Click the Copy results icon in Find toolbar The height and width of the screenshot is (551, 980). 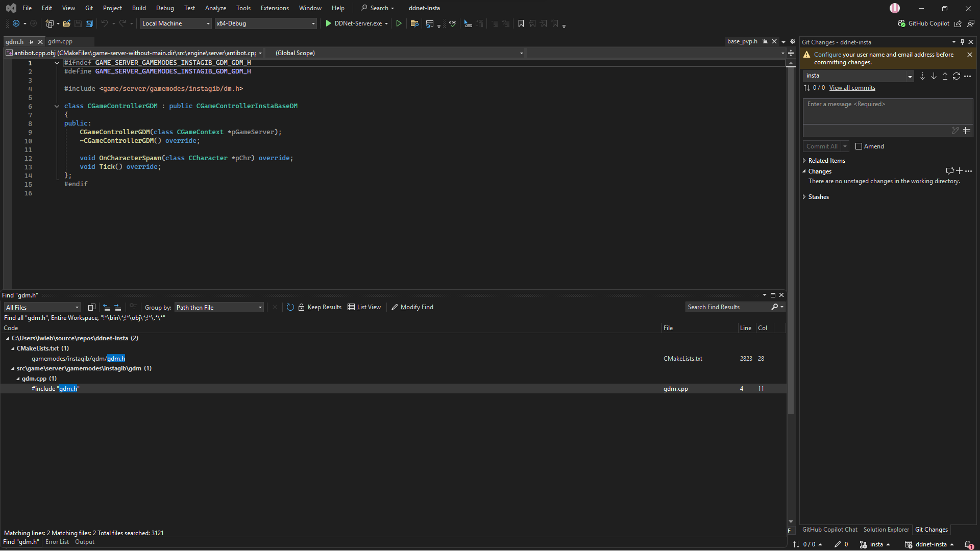[x=92, y=307]
